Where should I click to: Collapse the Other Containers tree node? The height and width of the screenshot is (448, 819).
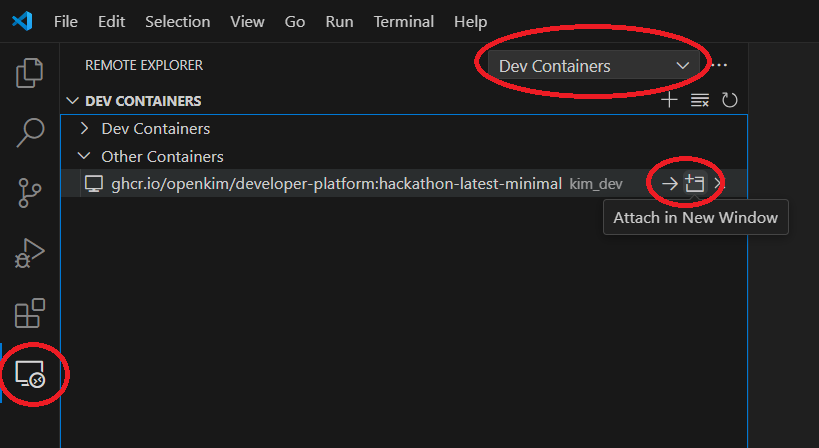click(x=84, y=156)
